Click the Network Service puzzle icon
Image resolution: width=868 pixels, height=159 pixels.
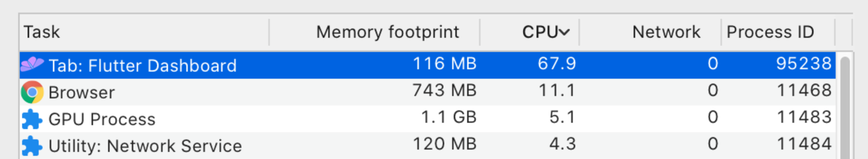[32, 146]
